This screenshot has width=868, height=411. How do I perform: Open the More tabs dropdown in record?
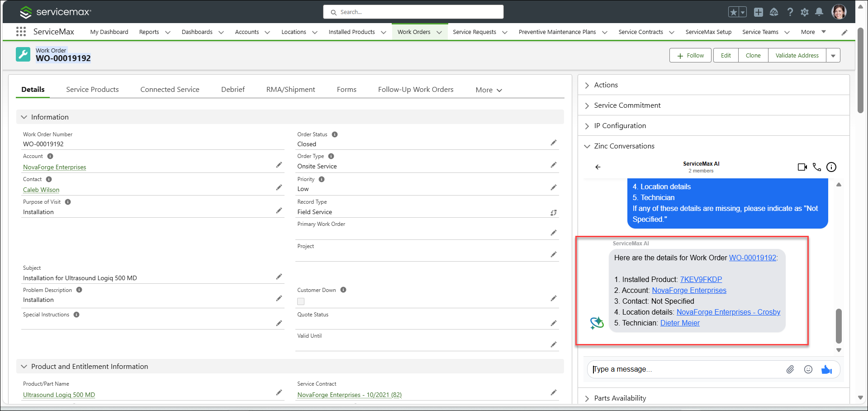(x=489, y=90)
